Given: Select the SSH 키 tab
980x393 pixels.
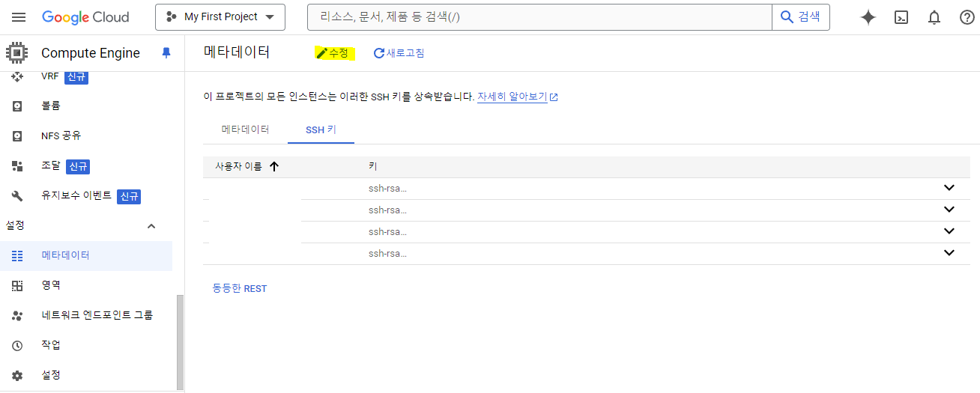Looking at the screenshot, I should (321, 130).
